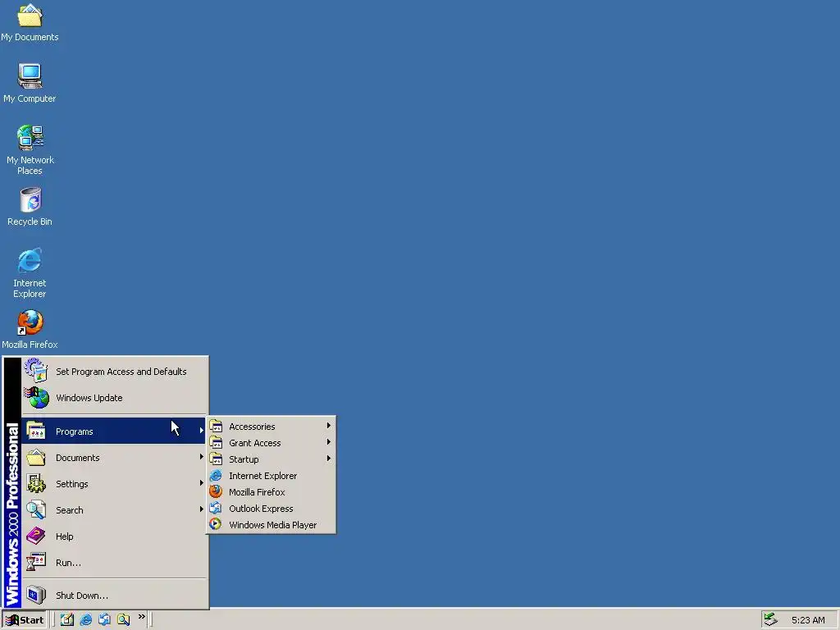Click the Settings submenu arrow
Screen dimensions: 840x630
(201, 483)
